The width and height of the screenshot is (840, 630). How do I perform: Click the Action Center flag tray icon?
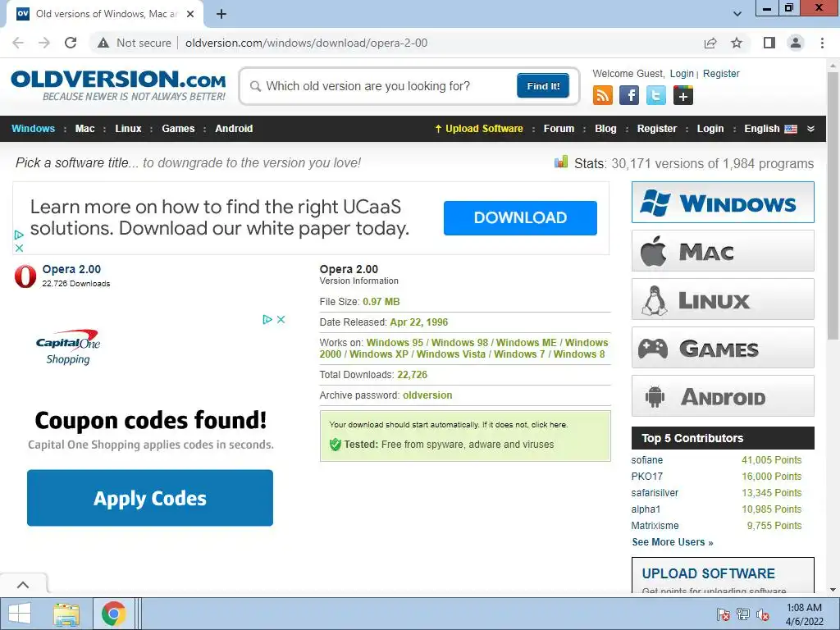(x=724, y=614)
